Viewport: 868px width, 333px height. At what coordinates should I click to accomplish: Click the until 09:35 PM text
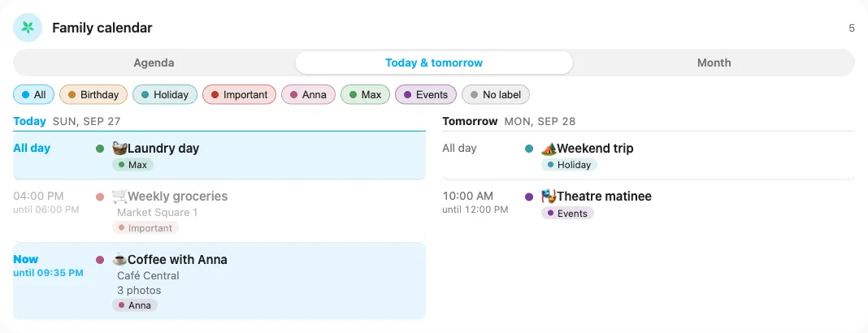pyautogui.click(x=48, y=273)
